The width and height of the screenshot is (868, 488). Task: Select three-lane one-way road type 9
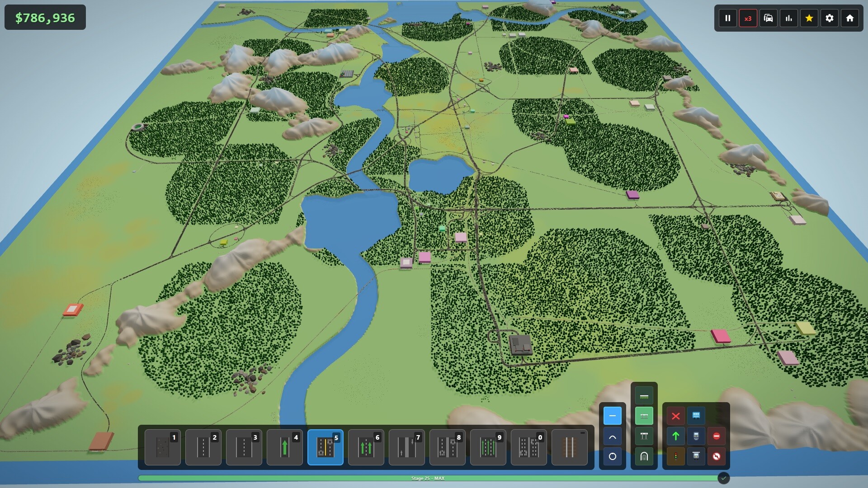488,447
